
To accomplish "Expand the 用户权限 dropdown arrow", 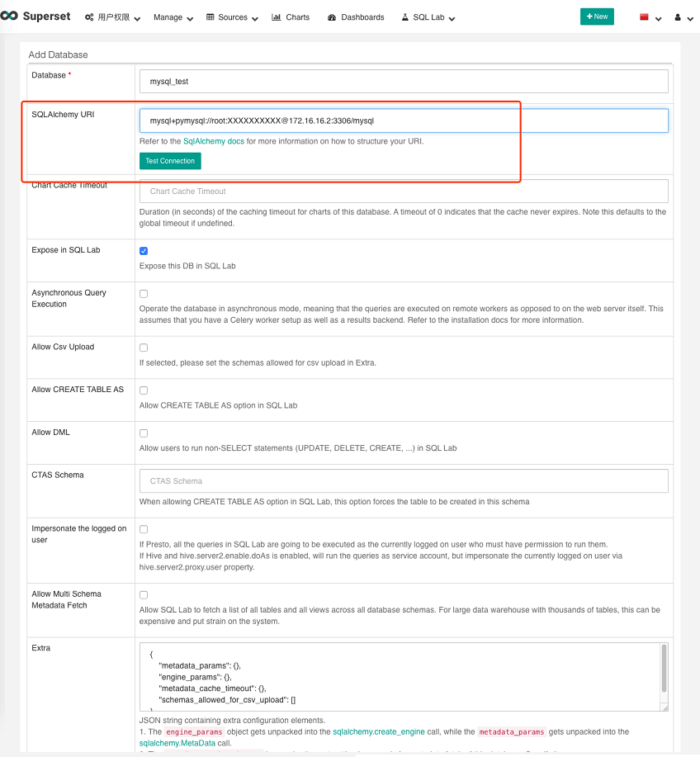I will click(137, 19).
